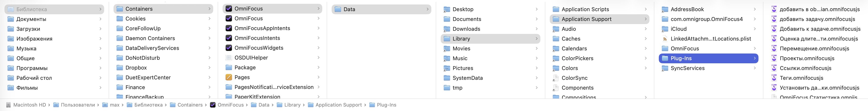Expand the Plug-Ins folder chevron
Viewport: 868px width, 111px height.
(754, 58)
